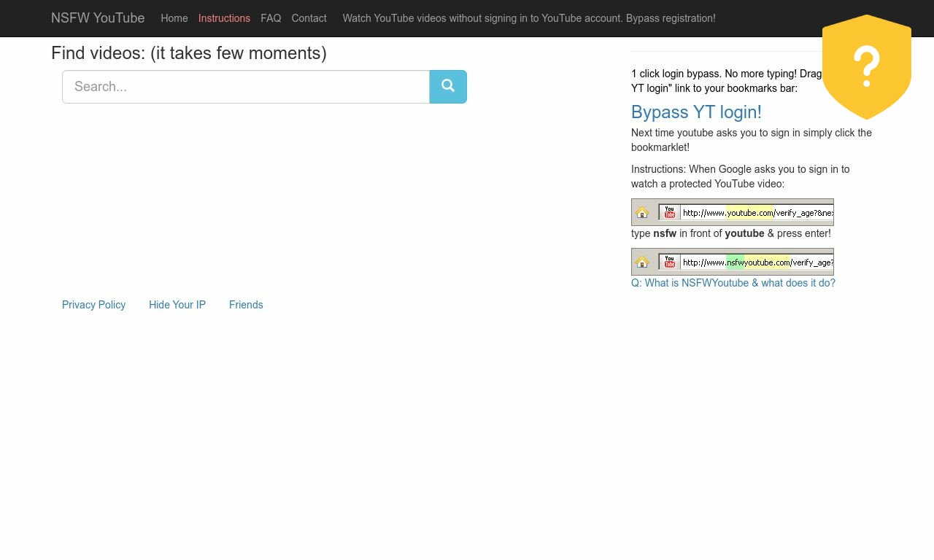Click the nsfwyoutube.com address bar example image
Image resolution: width=934 pixels, height=560 pixels.
click(733, 262)
